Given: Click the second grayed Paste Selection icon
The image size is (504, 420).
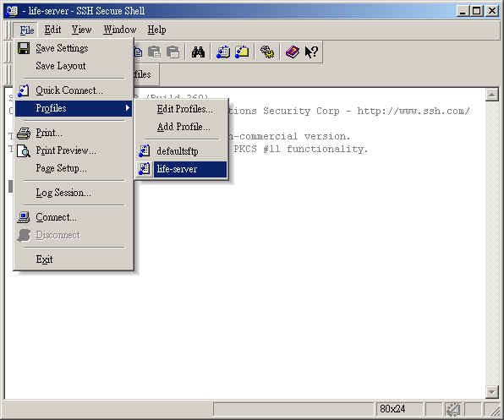Looking at the screenshot, I should tap(173, 52).
